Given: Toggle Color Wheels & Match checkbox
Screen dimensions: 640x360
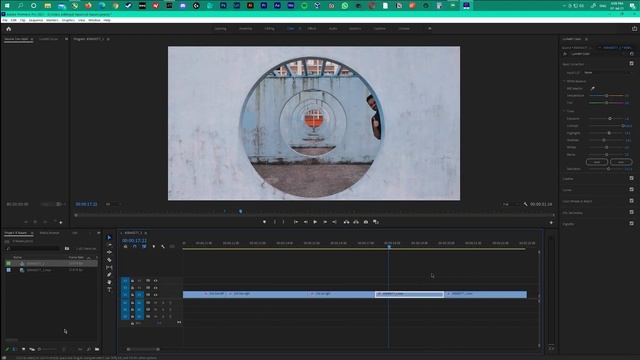Looking at the screenshot, I should tap(631, 201).
